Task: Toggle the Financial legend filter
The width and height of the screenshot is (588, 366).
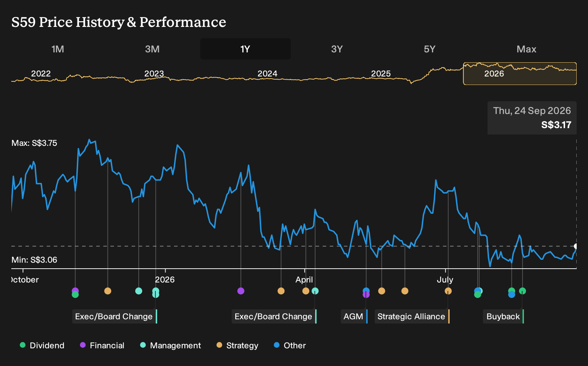Action: [102, 345]
